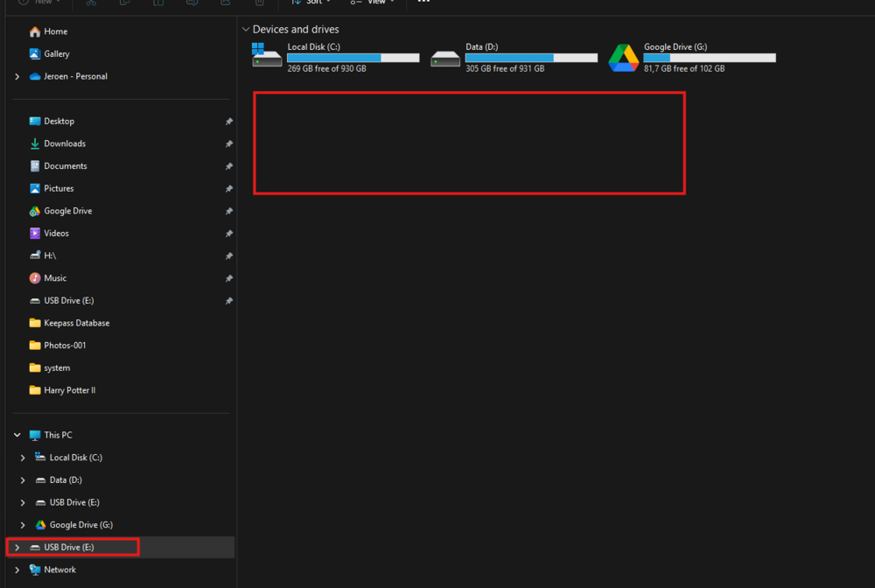Expand Google Drive (G:) in the tree

(23, 524)
